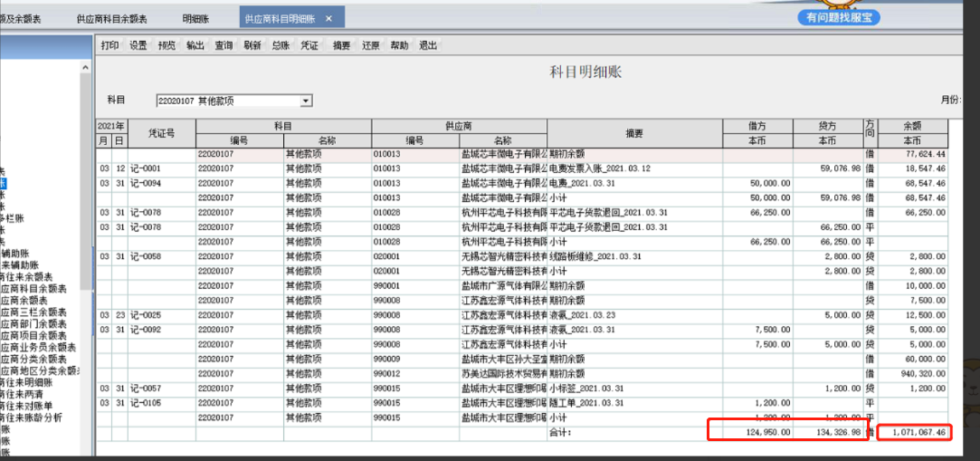The width and height of the screenshot is (980, 461).
Task: Click the total debit 124,950.00
Action: point(769,432)
